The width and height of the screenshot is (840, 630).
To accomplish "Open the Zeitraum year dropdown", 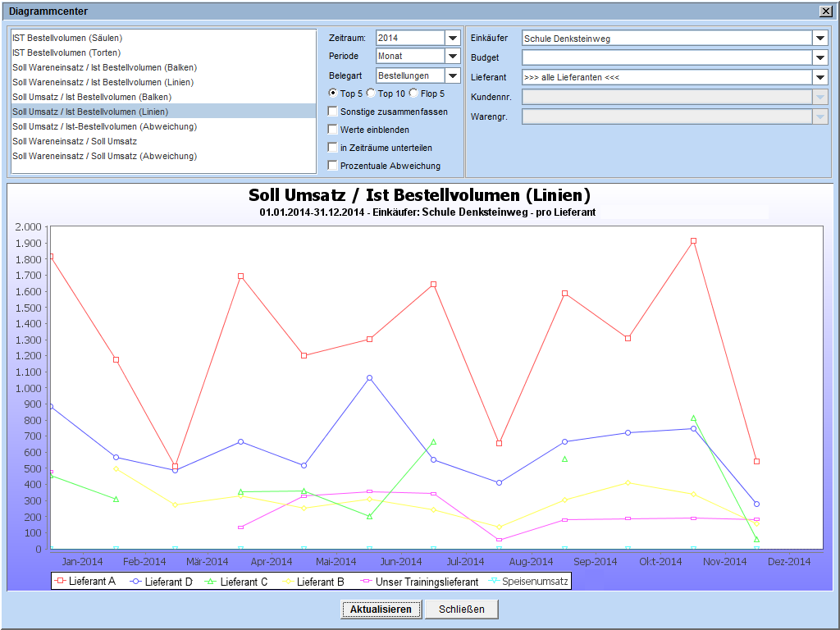I will pos(452,38).
